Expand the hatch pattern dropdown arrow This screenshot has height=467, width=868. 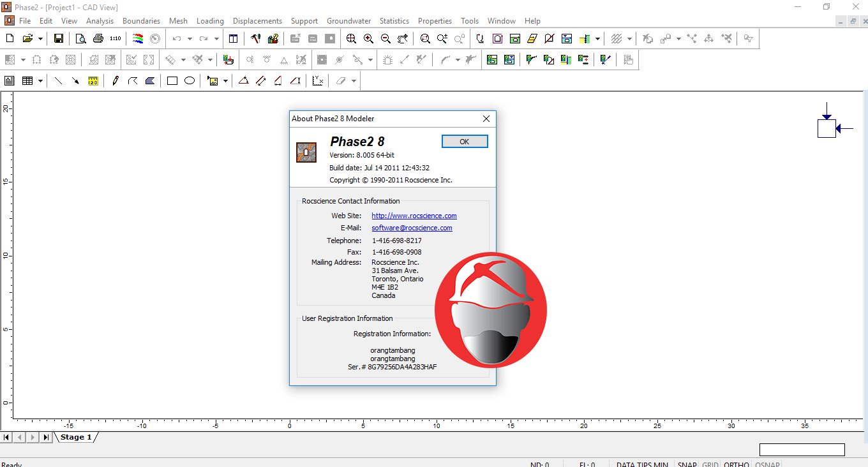pyautogui.click(x=629, y=39)
